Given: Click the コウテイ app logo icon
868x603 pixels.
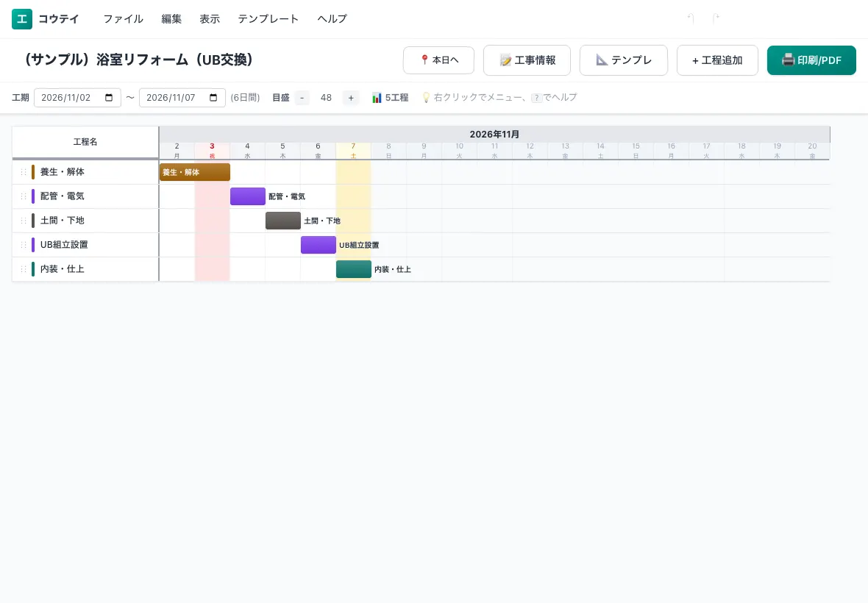Looking at the screenshot, I should click(22, 19).
